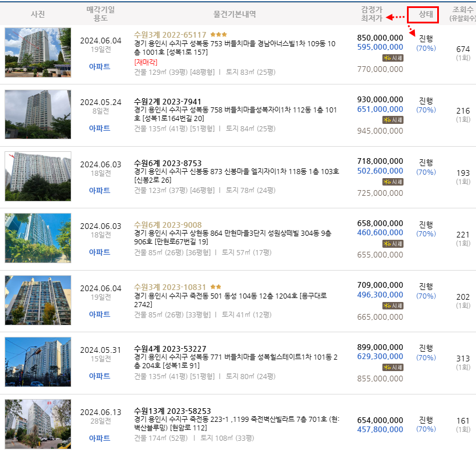Select minimum price 595,000,000
The height and width of the screenshot is (455, 476).
[x=380, y=47]
